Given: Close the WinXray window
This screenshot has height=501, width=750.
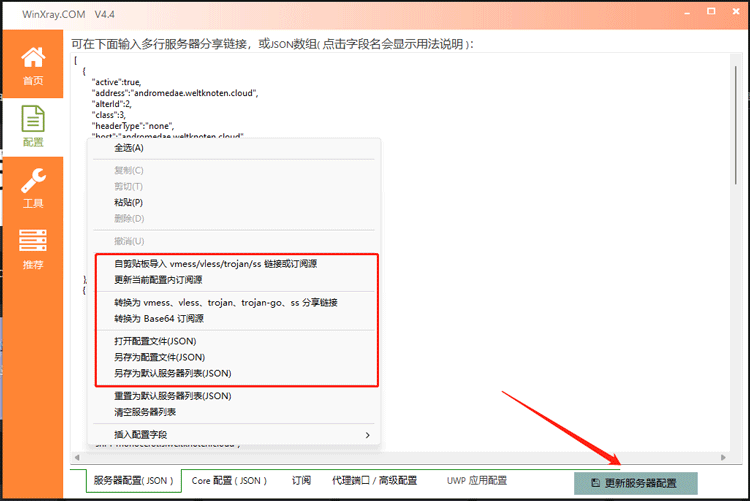Looking at the screenshot, I should [736, 11].
